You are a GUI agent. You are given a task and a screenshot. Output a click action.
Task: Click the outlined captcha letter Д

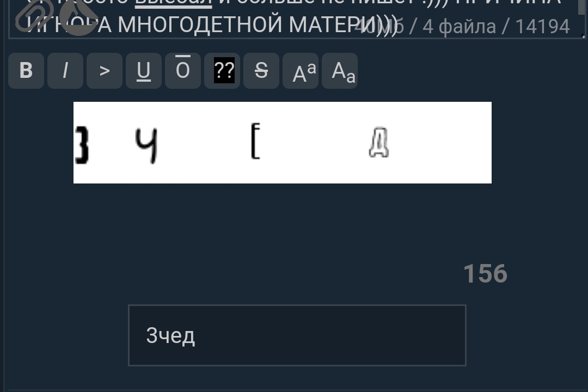(x=379, y=143)
